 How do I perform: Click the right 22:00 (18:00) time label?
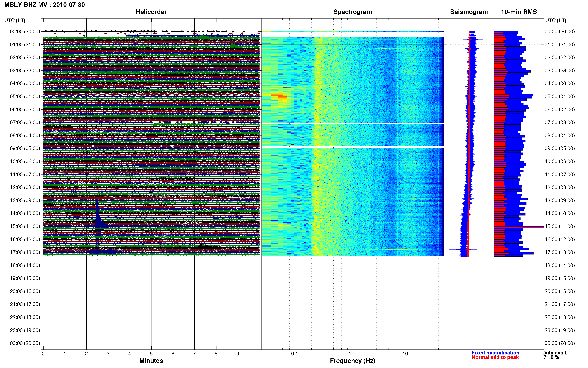(560, 317)
